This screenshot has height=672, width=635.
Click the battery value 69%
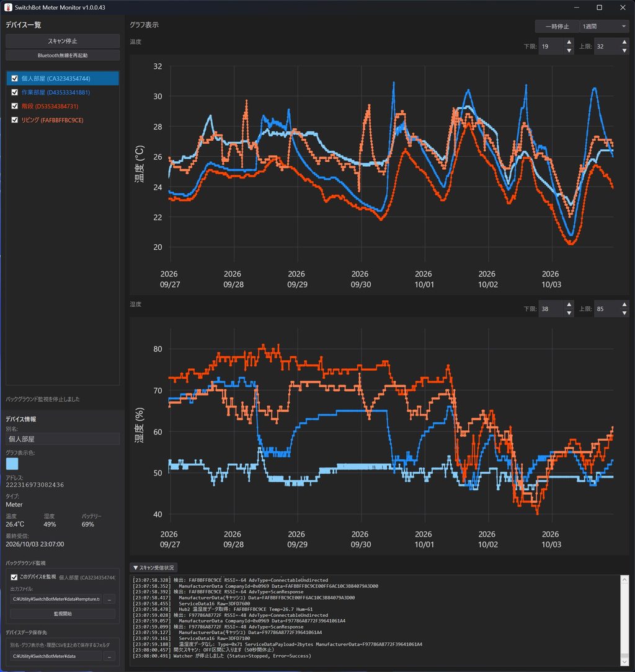[88, 524]
